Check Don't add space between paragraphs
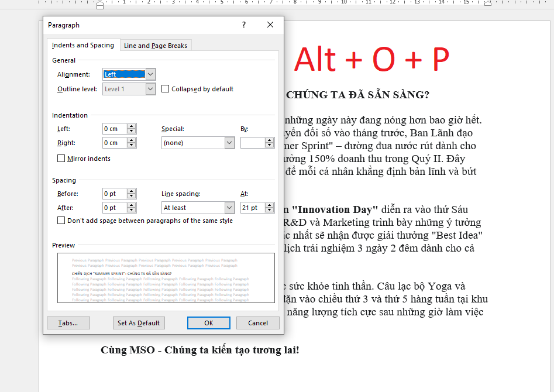 (61, 221)
